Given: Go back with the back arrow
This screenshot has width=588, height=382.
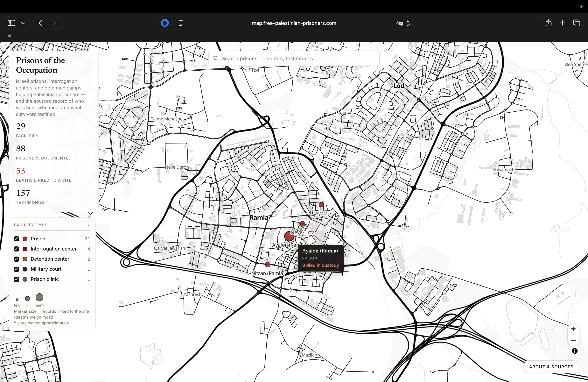Looking at the screenshot, I should pyautogui.click(x=40, y=23).
